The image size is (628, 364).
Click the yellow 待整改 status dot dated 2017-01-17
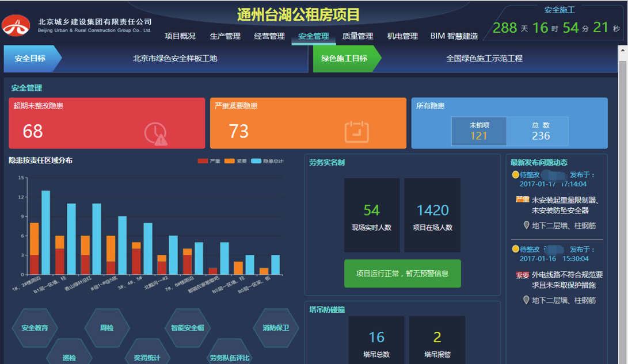point(515,175)
